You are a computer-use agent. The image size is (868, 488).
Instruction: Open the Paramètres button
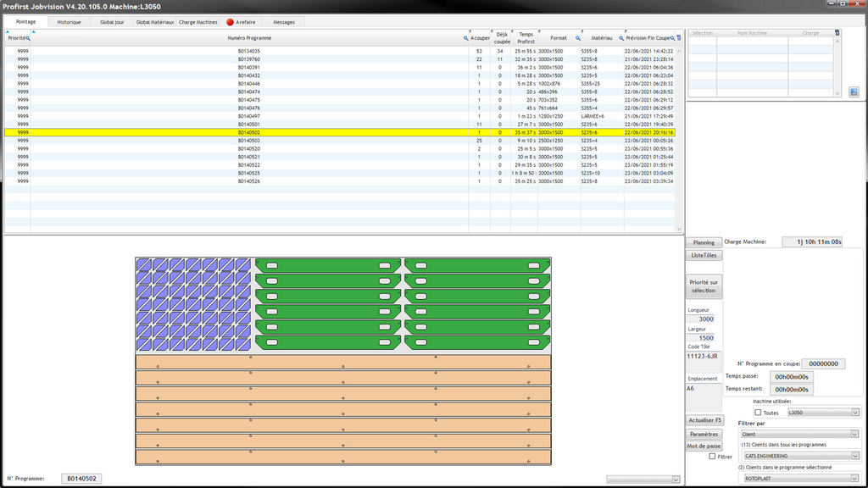point(704,434)
